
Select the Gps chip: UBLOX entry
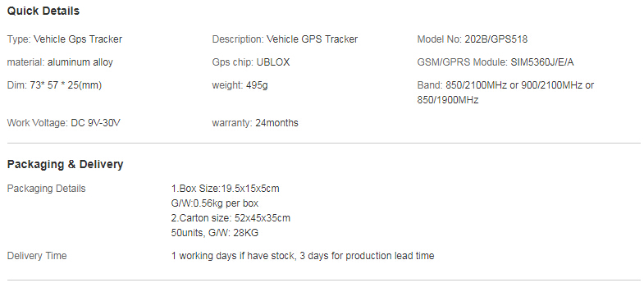(251, 62)
